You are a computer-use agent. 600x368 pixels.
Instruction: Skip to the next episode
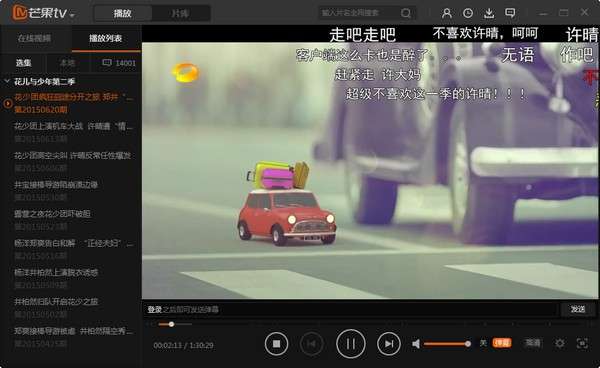point(389,344)
